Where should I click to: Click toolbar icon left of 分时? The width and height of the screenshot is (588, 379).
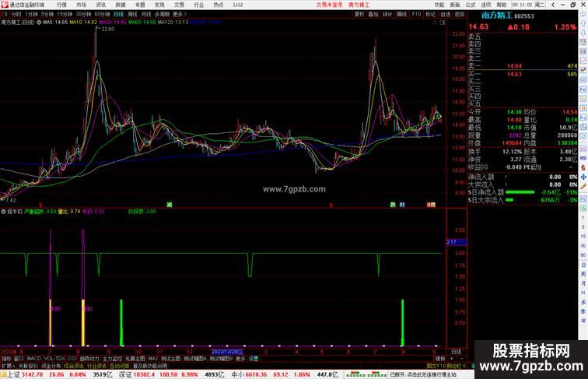(x=5, y=14)
